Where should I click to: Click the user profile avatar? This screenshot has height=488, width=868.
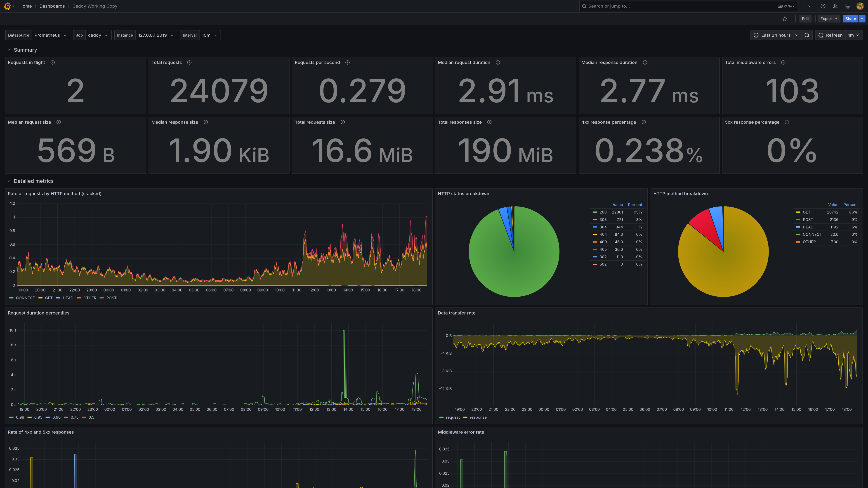(x=860, y=6)
